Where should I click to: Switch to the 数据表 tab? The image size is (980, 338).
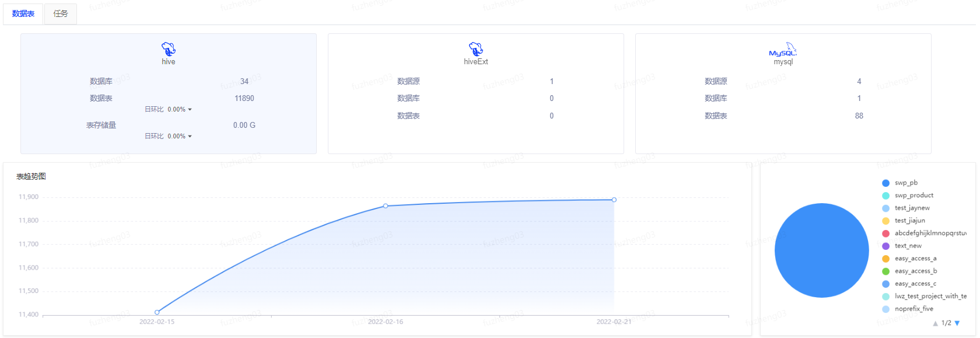point(23,13)
